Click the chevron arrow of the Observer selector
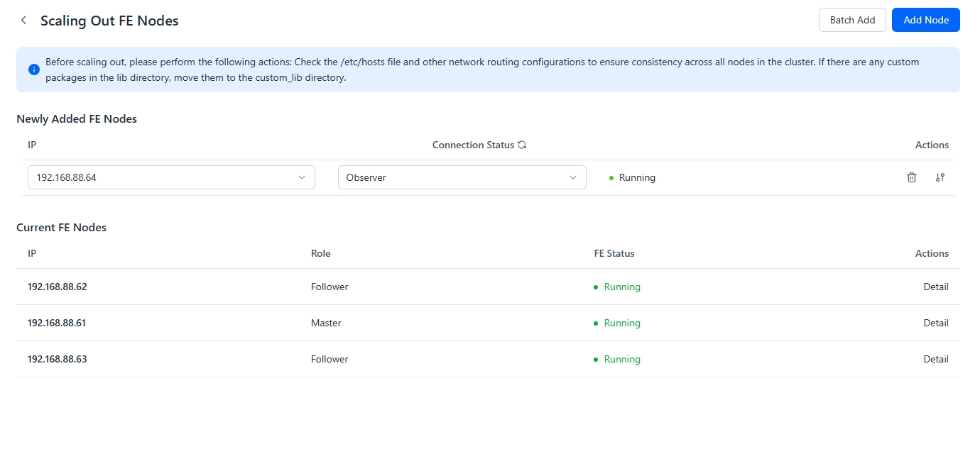This screenshot has width=980, height=454. click(x=573, y=177)
